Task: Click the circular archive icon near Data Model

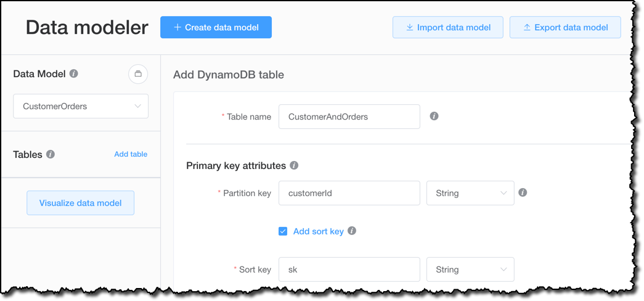Action: pos(138,74)
